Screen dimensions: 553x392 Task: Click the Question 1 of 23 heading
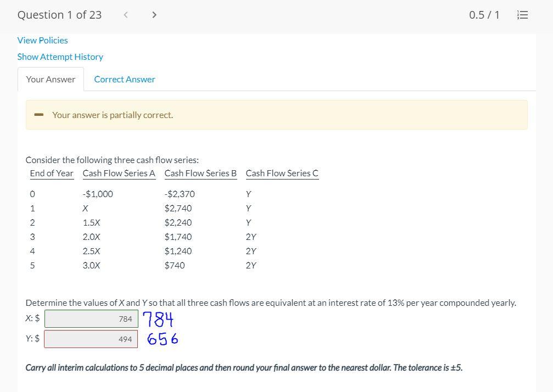(x=59, y=15)
